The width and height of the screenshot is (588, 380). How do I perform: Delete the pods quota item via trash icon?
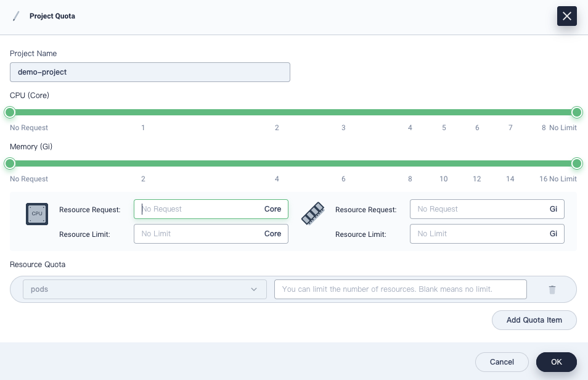coord(552,289)
